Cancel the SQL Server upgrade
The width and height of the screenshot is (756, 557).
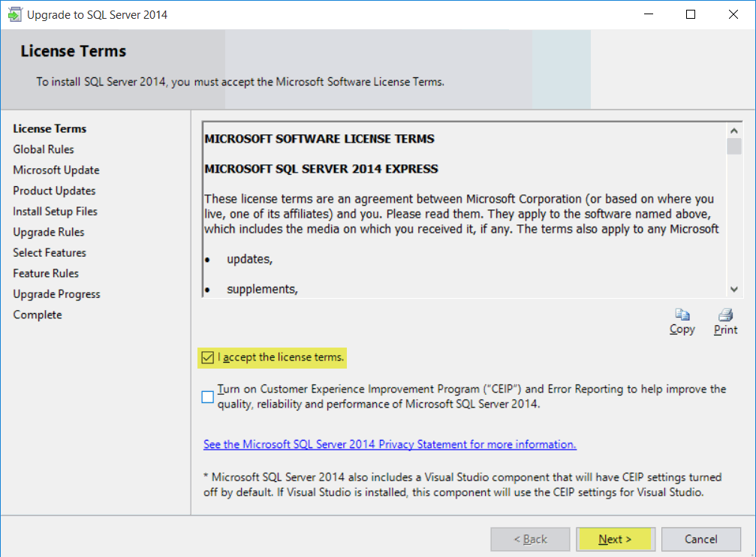tap(701, 539)
